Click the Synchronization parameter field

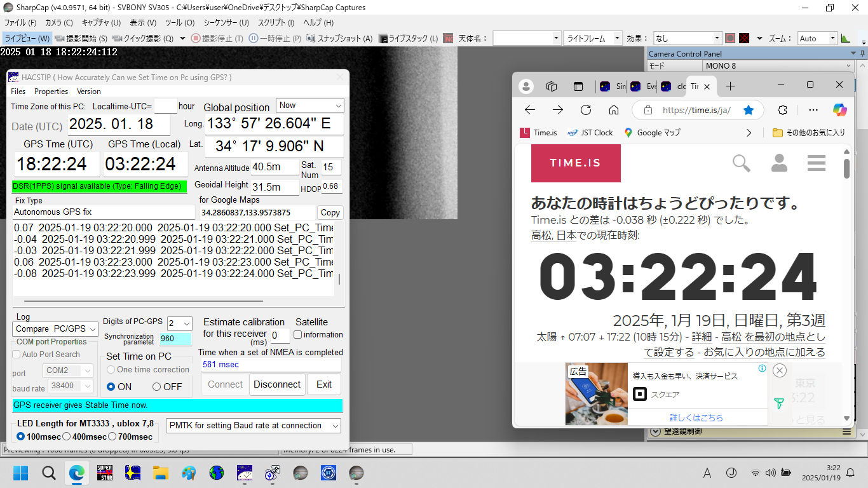pos(175,339)
